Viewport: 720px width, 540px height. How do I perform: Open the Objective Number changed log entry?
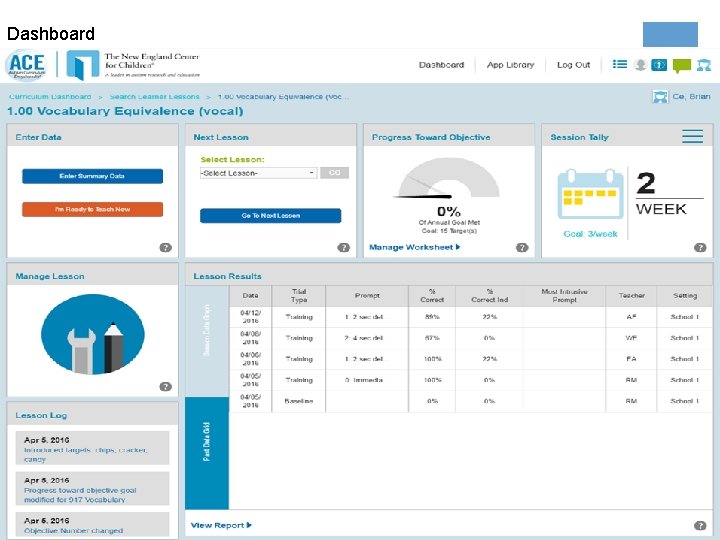[x=92, y=524]
